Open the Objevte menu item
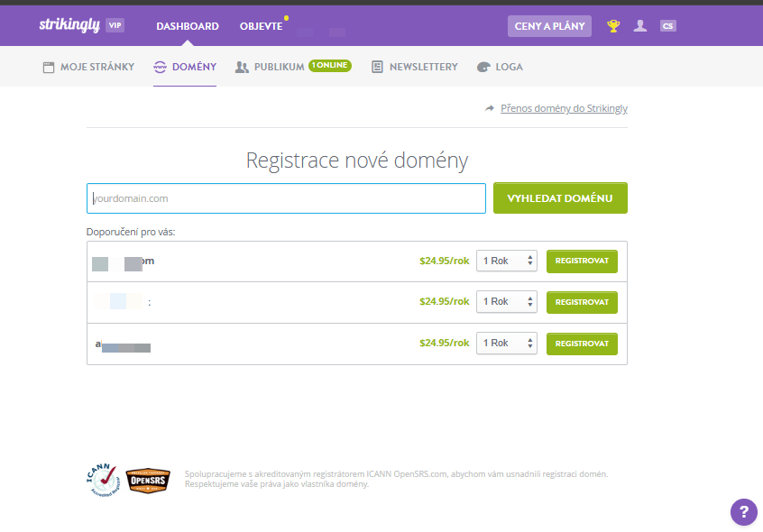Screen dimensions: 763x532 261,26
